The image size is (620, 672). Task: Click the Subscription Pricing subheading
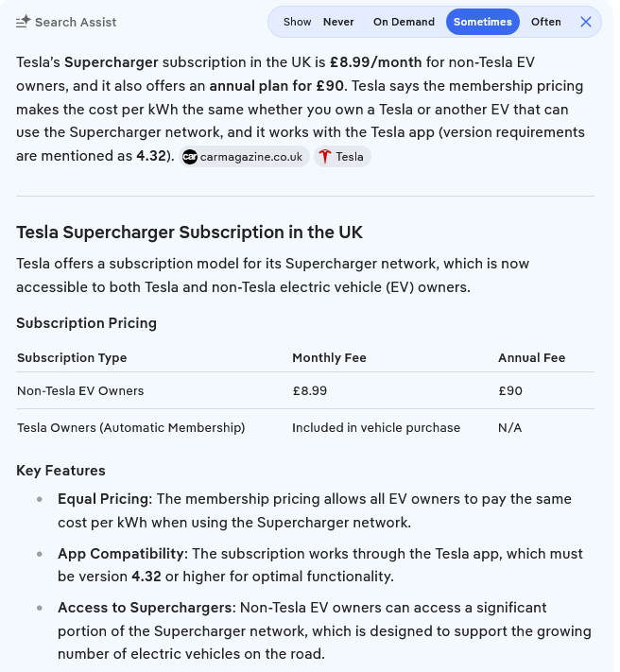(x=87, y=323)
